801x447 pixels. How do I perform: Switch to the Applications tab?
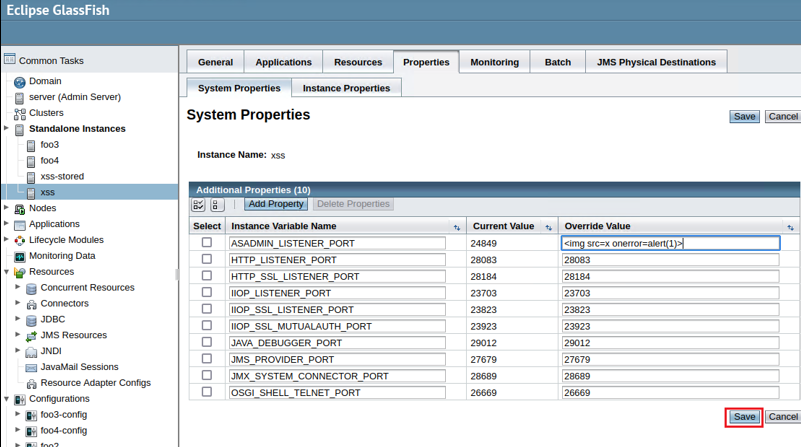[x=284, y=62]
